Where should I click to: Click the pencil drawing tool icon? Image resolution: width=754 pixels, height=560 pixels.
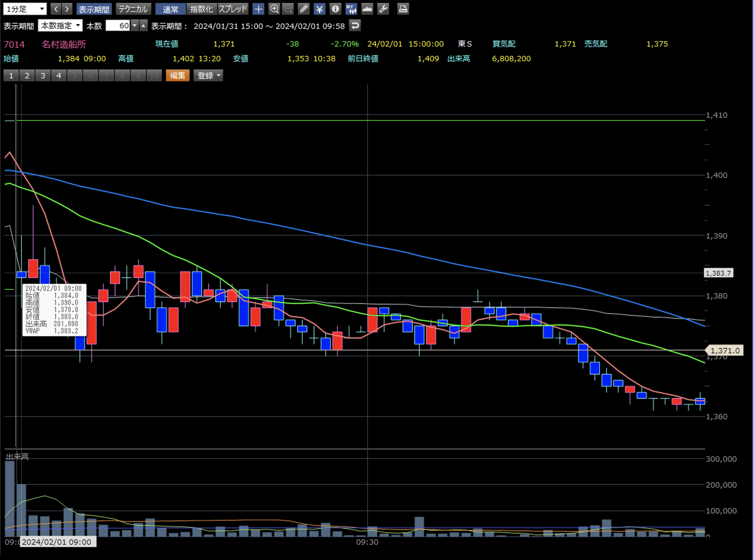(304, 9)
